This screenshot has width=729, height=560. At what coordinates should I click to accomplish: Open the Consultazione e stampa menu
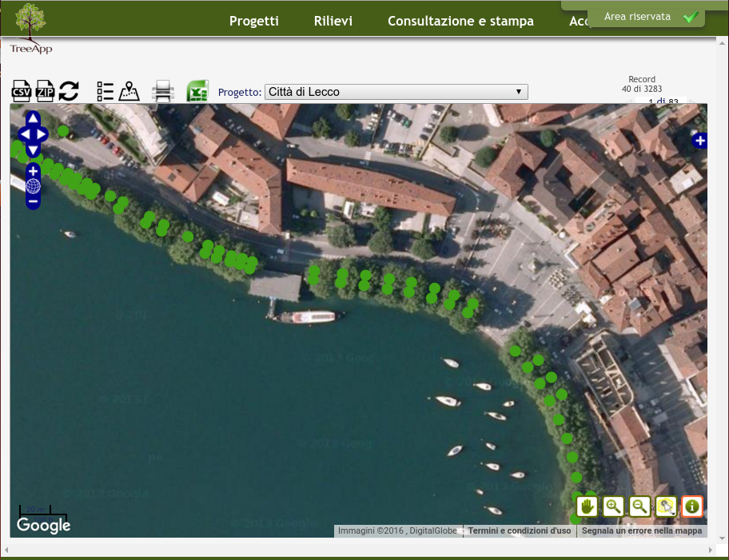click(460, 21)
